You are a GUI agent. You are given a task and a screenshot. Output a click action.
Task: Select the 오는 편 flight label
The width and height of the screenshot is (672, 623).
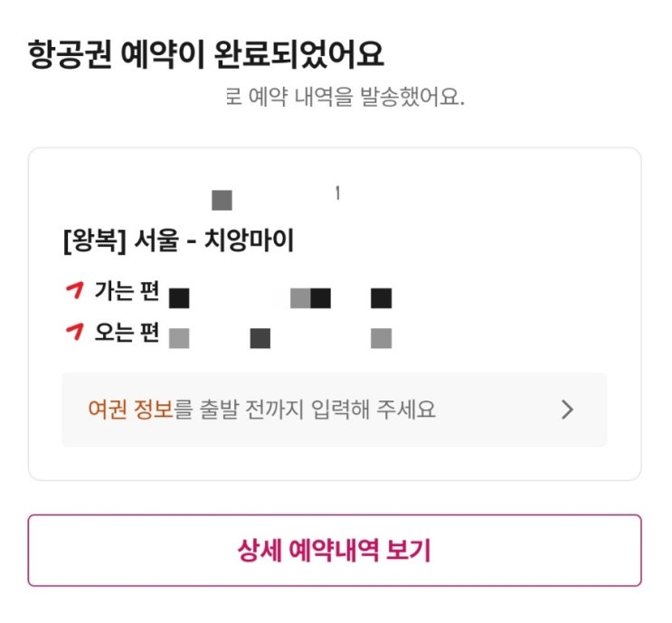[127, 334]
